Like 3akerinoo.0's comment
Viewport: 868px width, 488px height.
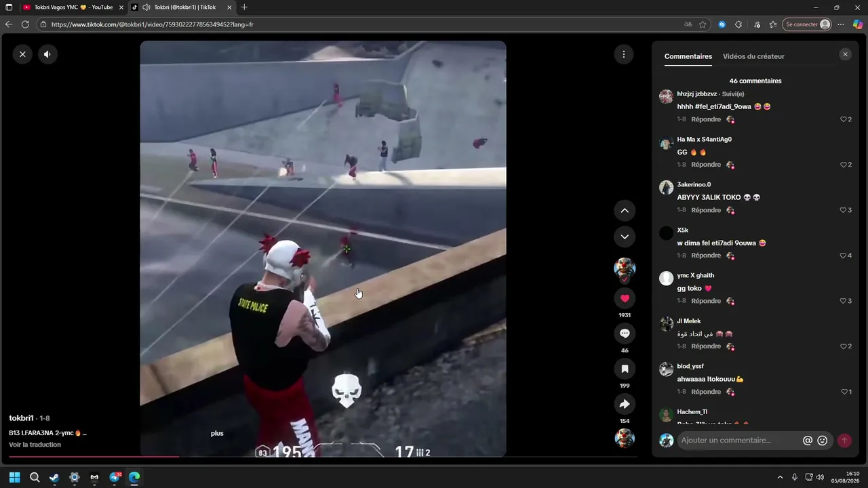pos(844,210)
